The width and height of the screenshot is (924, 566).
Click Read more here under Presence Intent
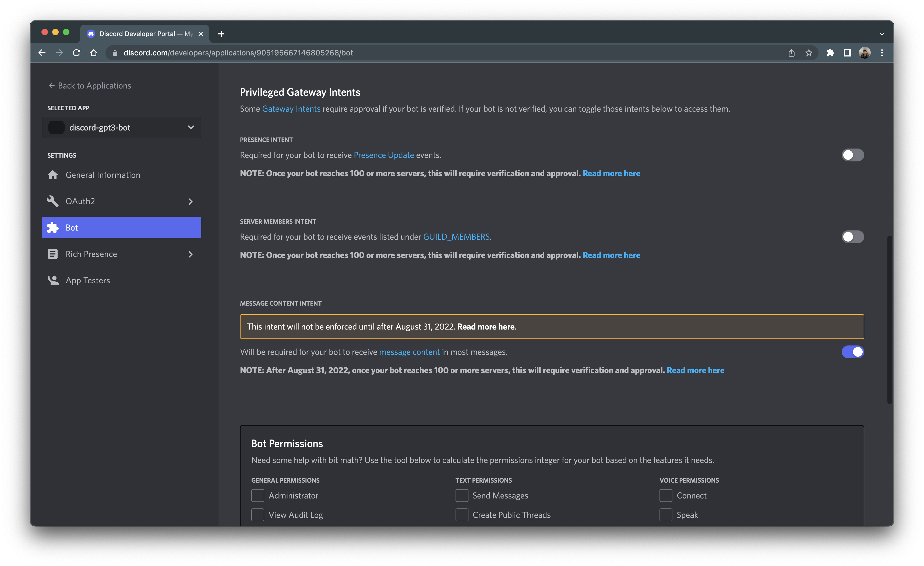coord(611,173)
